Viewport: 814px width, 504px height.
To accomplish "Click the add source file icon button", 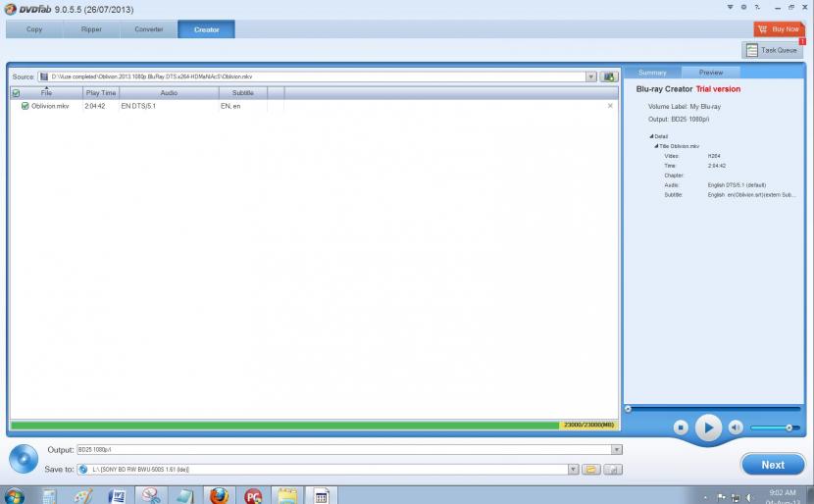I will point(609,76).
